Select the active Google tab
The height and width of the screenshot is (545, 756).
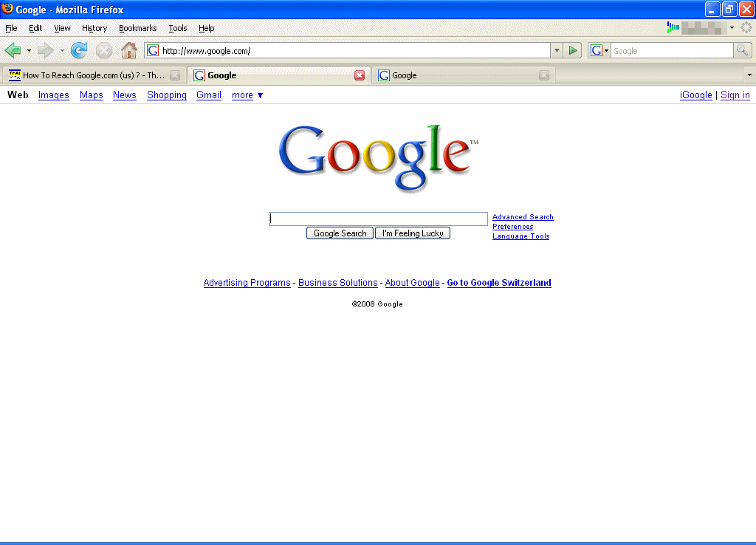[x=278, y=75]
